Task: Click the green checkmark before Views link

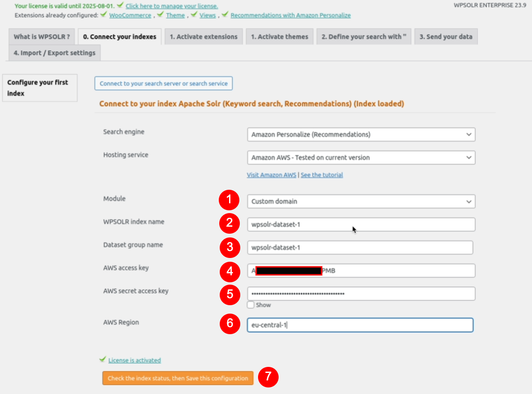Action: click(194, 14)
